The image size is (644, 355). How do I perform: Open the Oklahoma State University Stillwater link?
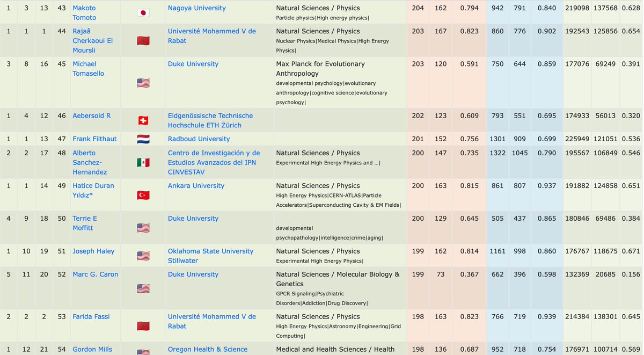pyautogui.click(x=210, y=256)
